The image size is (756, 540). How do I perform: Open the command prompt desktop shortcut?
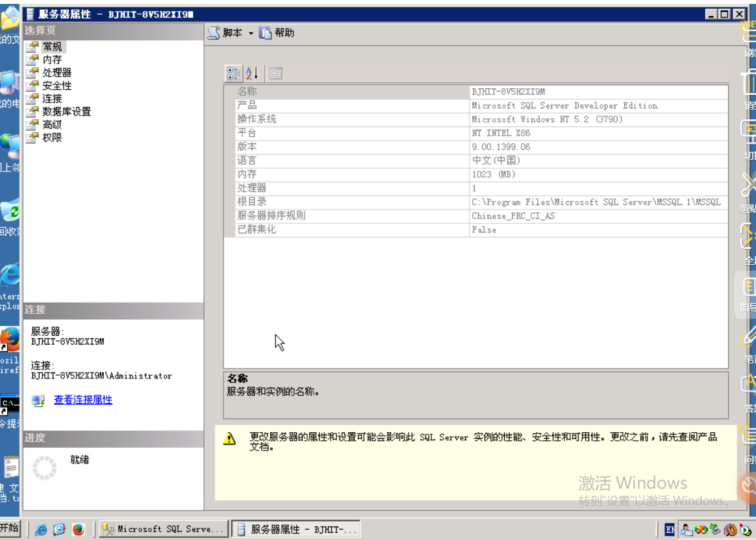[10, 404]
